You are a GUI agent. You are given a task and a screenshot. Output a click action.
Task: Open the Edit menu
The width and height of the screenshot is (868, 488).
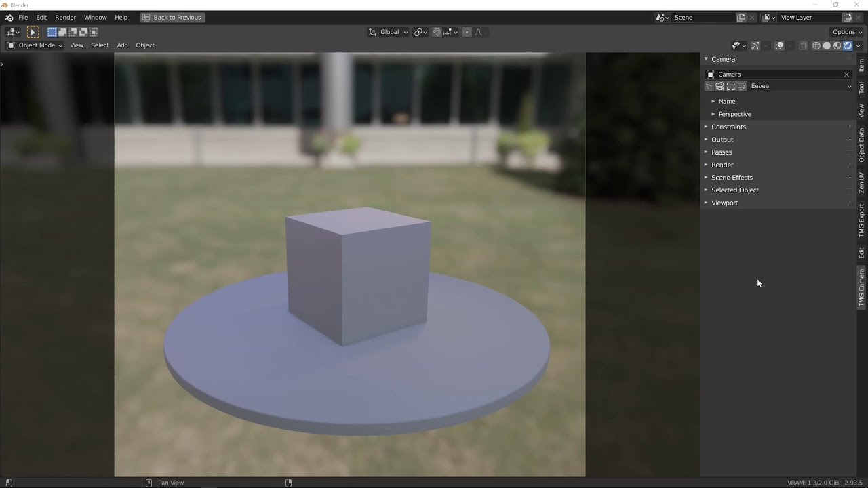point(41,17)
